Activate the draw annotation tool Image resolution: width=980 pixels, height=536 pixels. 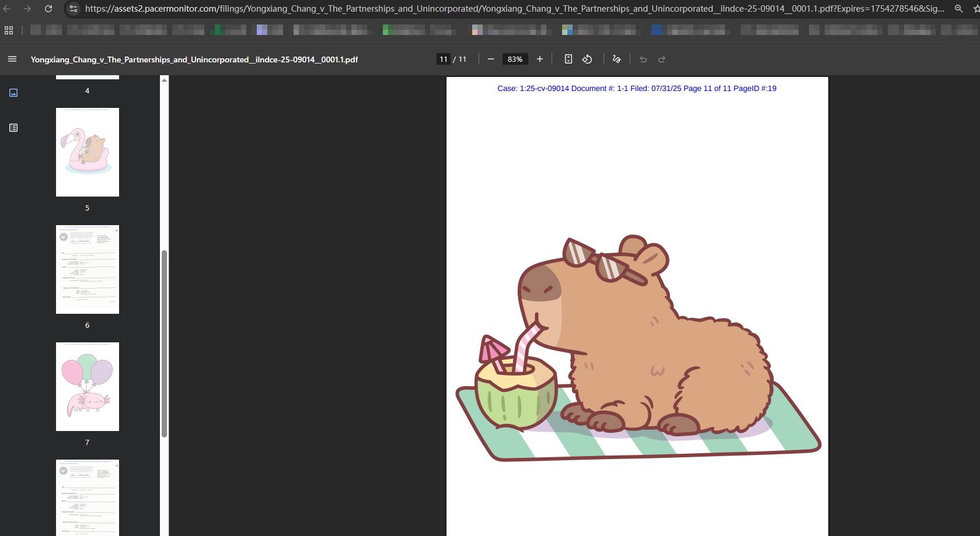pos(616,59)
